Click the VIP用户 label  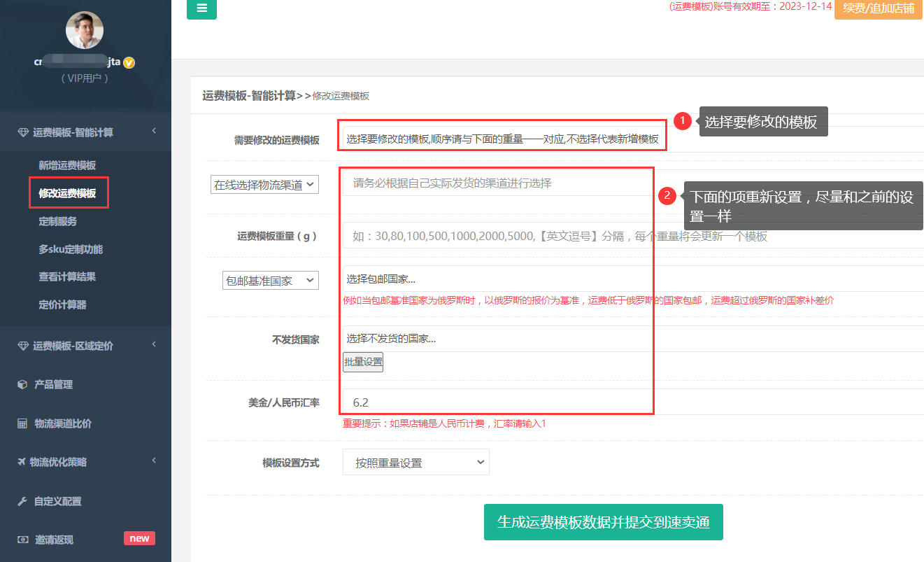click(x=85, y=78)
